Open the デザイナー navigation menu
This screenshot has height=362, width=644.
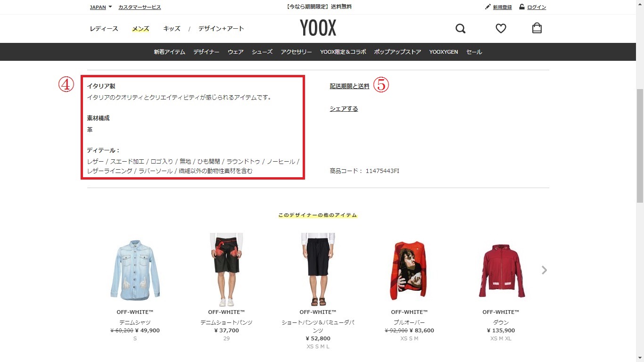pyautogui.click(x=206, y=52)
